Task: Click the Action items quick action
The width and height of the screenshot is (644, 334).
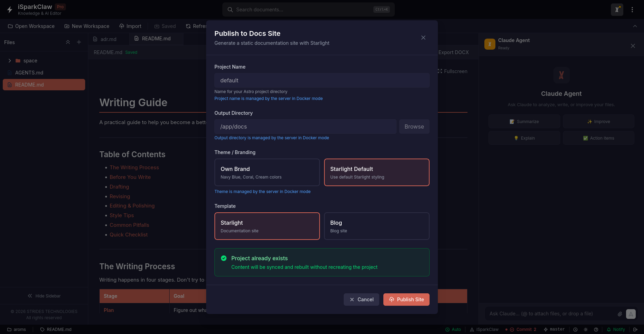Action: [x=599, y=138]
